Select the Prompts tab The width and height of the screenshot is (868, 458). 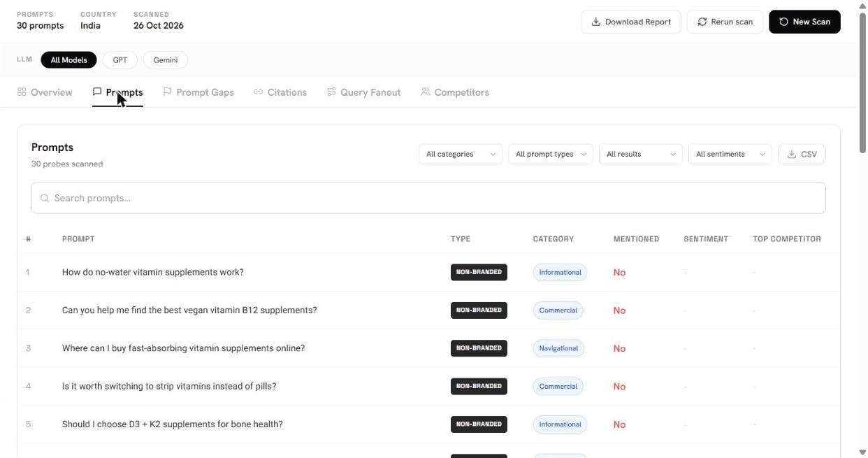click(117, 92)
